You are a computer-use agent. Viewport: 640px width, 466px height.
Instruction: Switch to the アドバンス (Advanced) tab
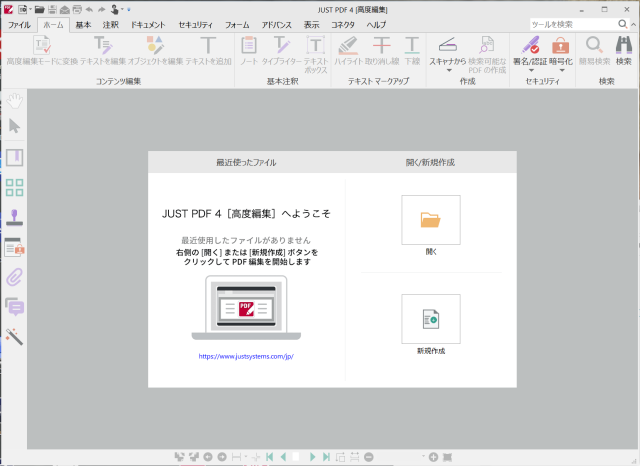click(x=276, y=25)
